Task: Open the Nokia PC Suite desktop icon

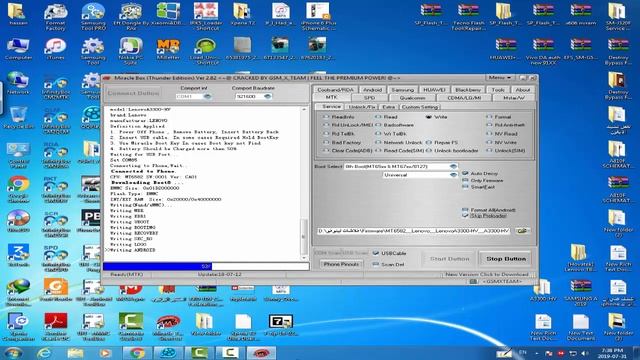Action: pyautogui.click(x=130, y=51)
